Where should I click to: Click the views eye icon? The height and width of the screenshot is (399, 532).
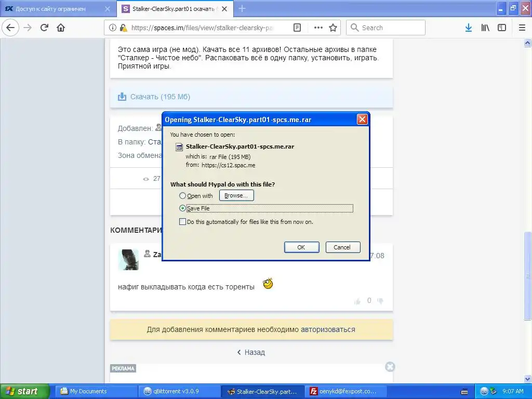click(x=146, y=179)
